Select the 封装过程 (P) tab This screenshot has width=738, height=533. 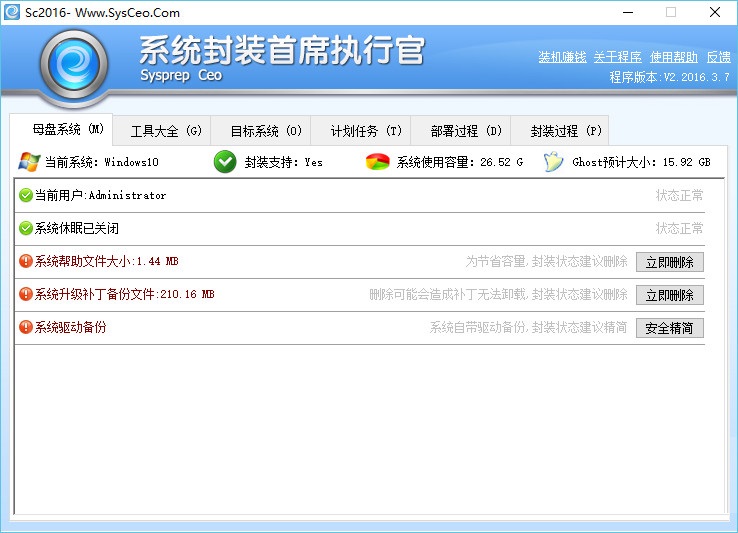(560, 131)
